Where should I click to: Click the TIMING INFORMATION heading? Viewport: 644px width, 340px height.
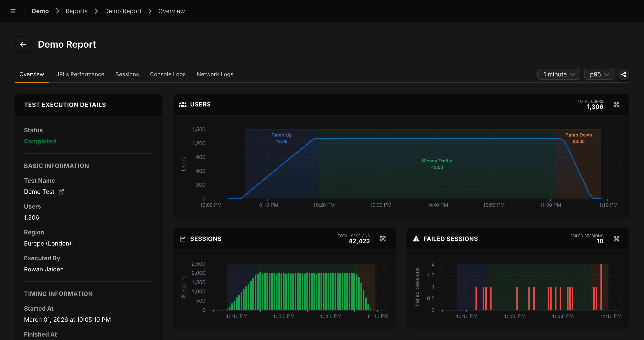pyautogui.click(x=58, y=294)
